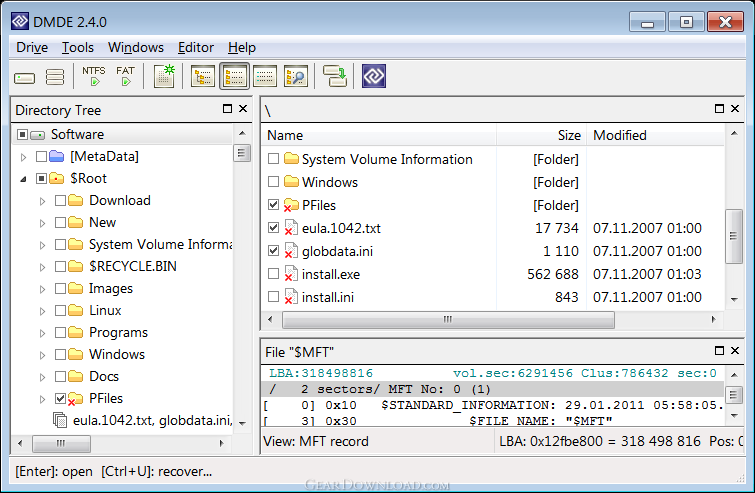Click the $MFT panel scroll down arrow

pyautogui.click(x=734, y=415)
